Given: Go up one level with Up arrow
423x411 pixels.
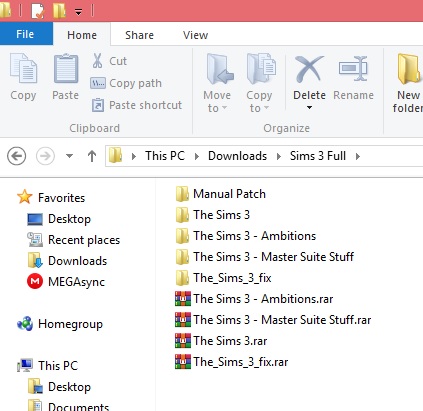Looking at the screenshot, I should (x=92, y=156).
